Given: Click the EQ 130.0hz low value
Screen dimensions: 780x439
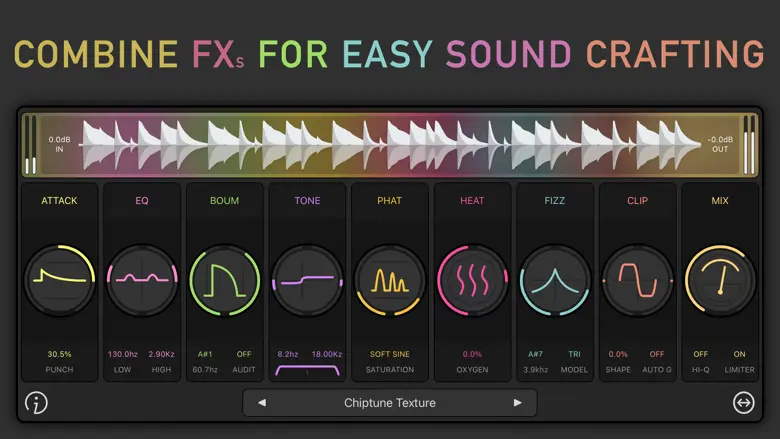Looking at the screenshot, I should 122,354.
